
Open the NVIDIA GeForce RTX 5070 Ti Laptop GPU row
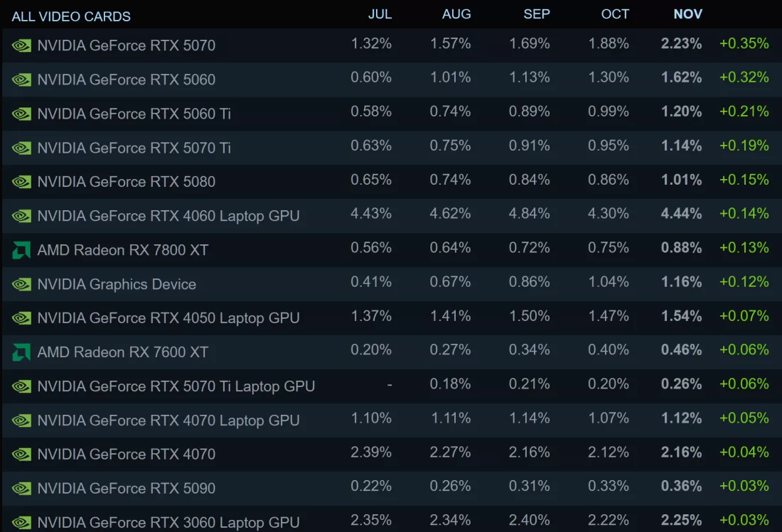pos(391,386)
